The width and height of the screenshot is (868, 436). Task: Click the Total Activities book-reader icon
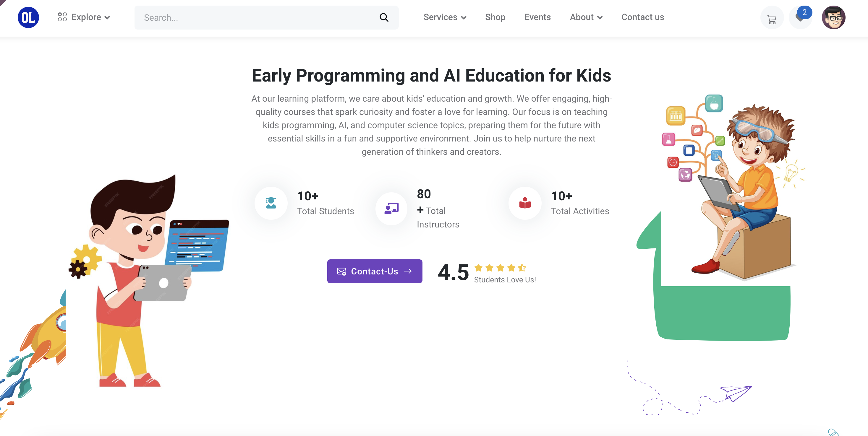click(525, 203)
